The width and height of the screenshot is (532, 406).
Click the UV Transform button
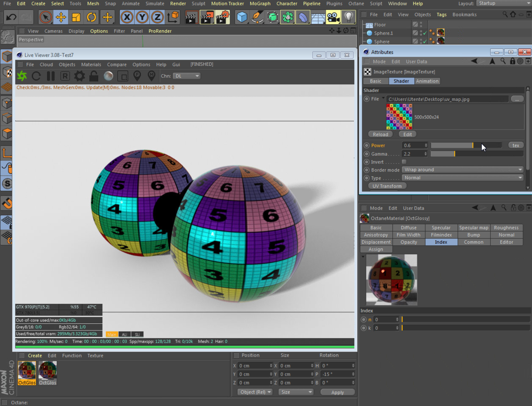pyautogui.click(x=387, y=186)
